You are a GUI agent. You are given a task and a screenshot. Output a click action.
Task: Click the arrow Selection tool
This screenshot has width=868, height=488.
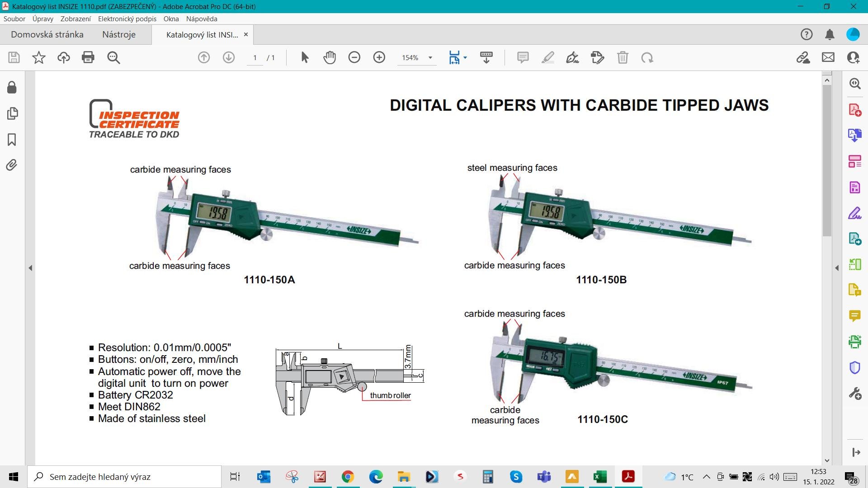(x=305, y=57)
